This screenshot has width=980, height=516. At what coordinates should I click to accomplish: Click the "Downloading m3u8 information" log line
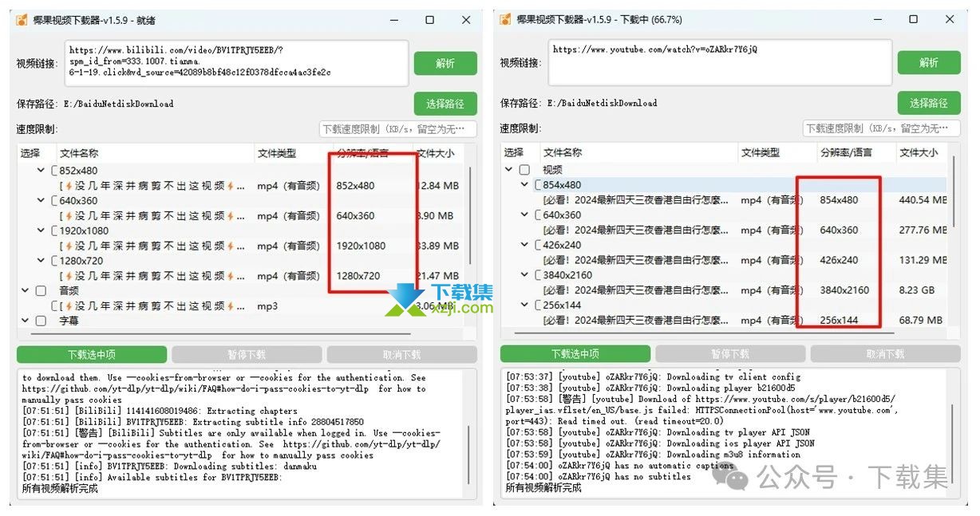tap(654, 455)
